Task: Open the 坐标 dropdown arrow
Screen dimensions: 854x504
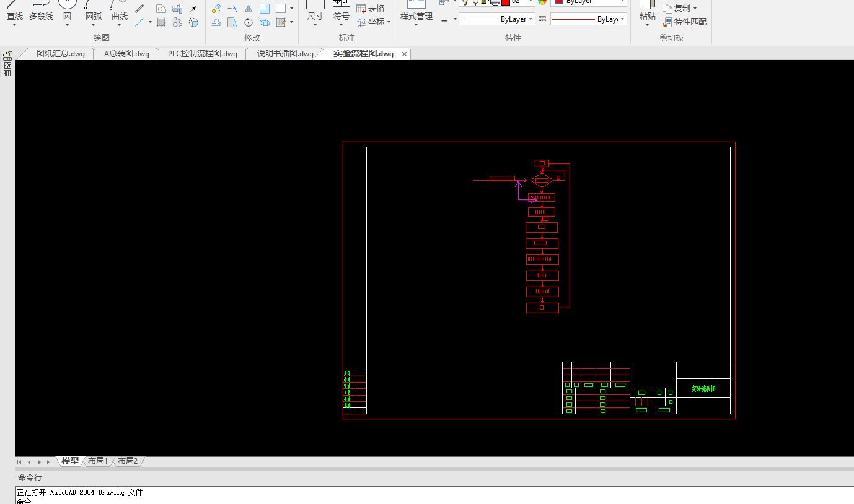Action: pyautogui.click(x=389, y=22)
